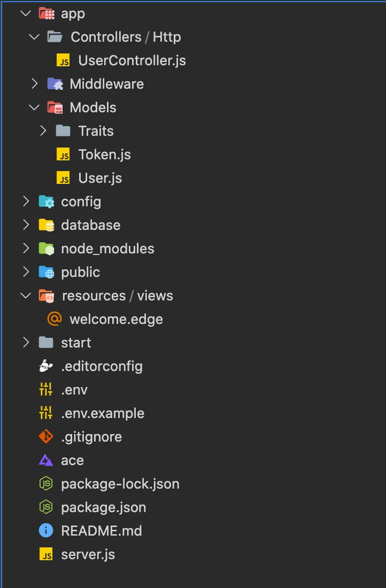Click the database folder icon
The image size is (386, 588).
46,225
